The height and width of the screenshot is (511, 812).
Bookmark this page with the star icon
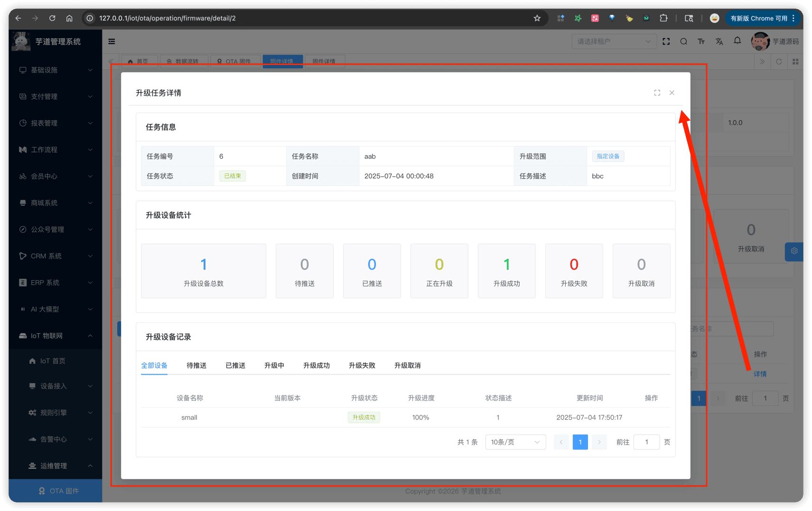pos(537,18)
